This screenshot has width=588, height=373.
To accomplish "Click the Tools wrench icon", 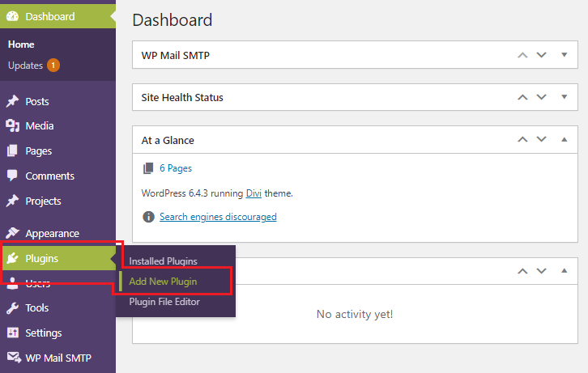I will pos(12,307).
